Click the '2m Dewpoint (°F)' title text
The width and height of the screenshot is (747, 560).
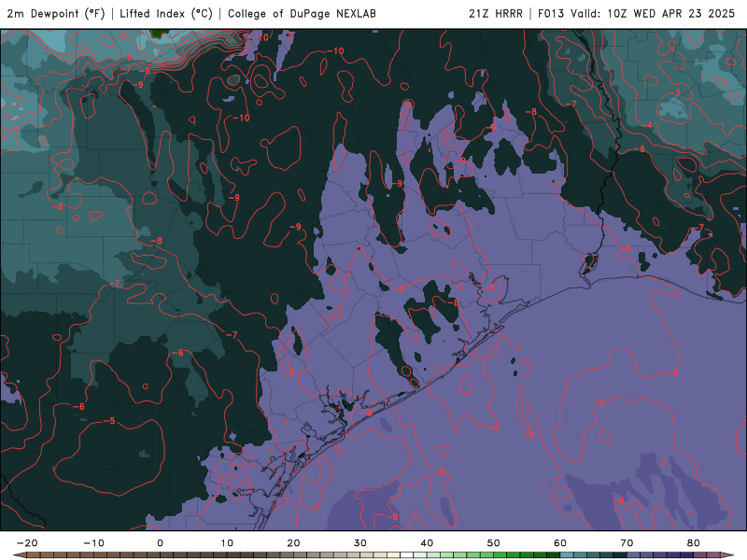[55, 14]
